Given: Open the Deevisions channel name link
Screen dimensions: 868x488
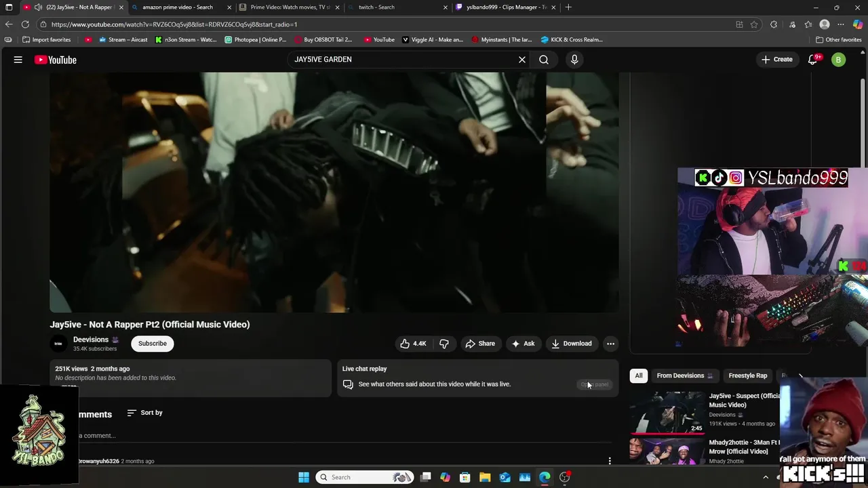Looking at the screenshot, I should point(91,340).
